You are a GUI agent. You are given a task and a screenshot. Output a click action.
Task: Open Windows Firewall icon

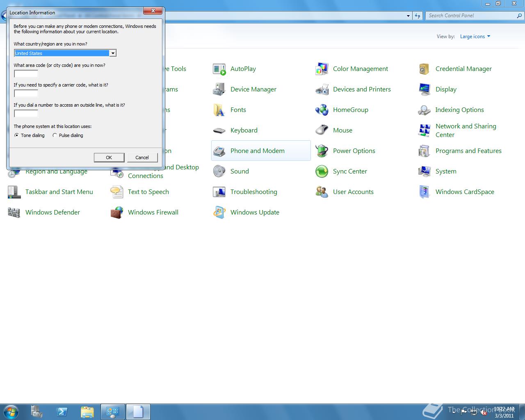click(117, 212)
